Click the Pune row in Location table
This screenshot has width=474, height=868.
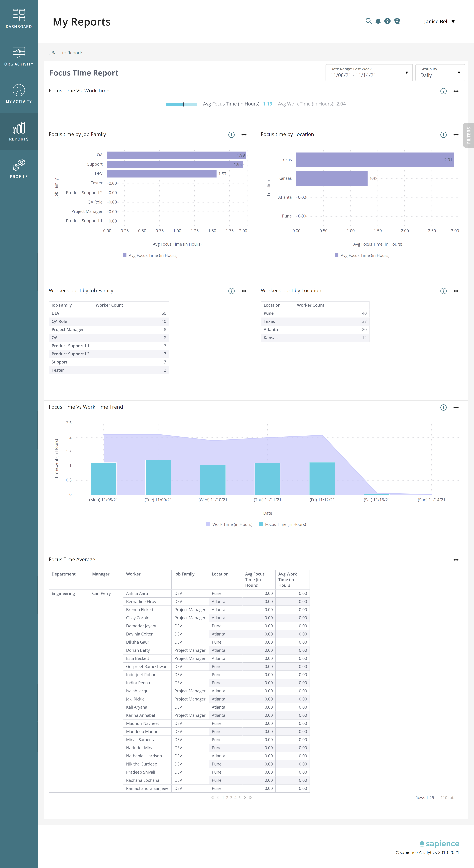[315, 313]
